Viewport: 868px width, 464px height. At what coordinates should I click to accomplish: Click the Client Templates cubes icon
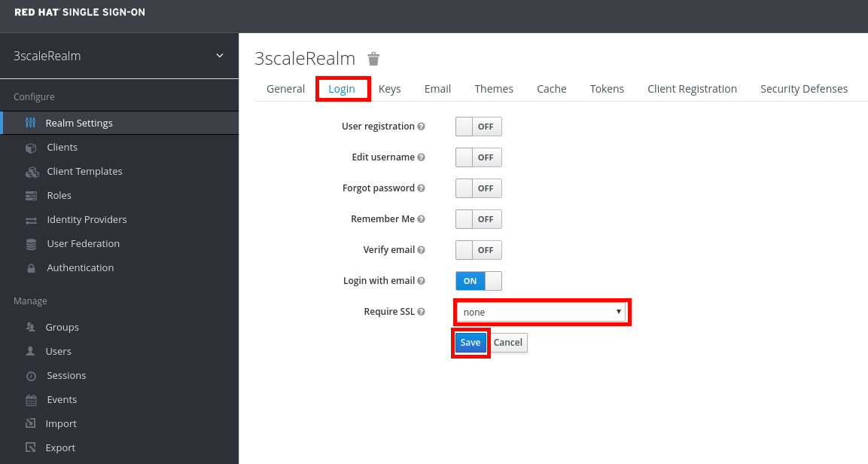[32, 172]
